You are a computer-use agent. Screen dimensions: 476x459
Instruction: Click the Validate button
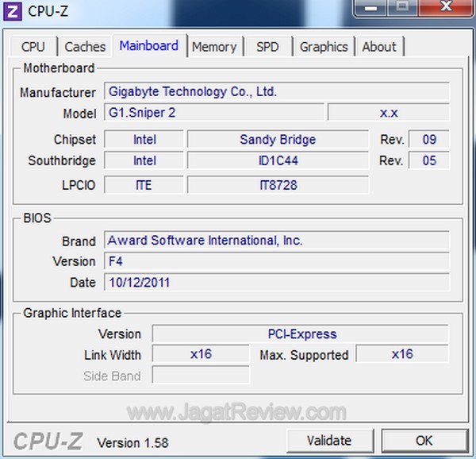pos(330,440)
